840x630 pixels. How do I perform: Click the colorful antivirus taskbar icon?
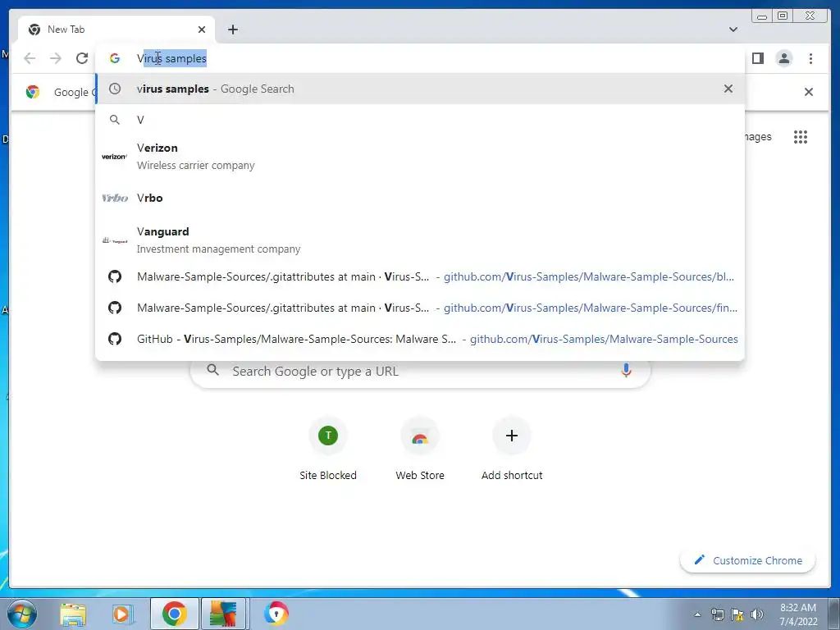coord(223,614)
